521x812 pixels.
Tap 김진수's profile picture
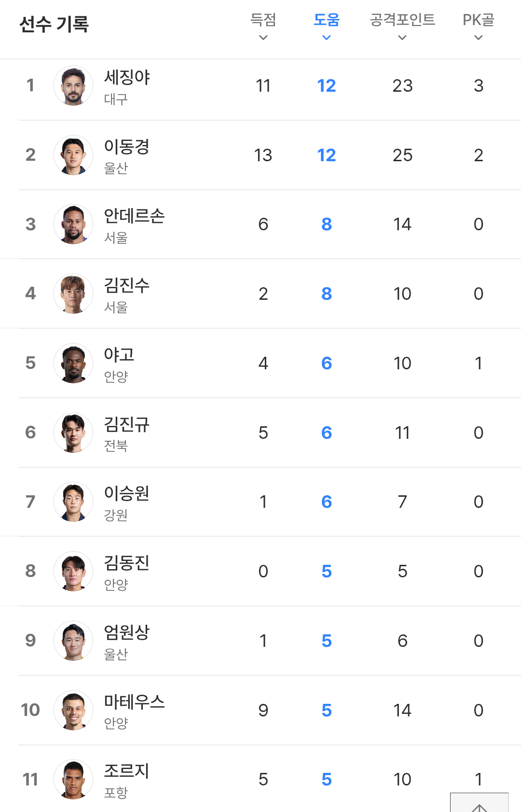pos(73,294)
